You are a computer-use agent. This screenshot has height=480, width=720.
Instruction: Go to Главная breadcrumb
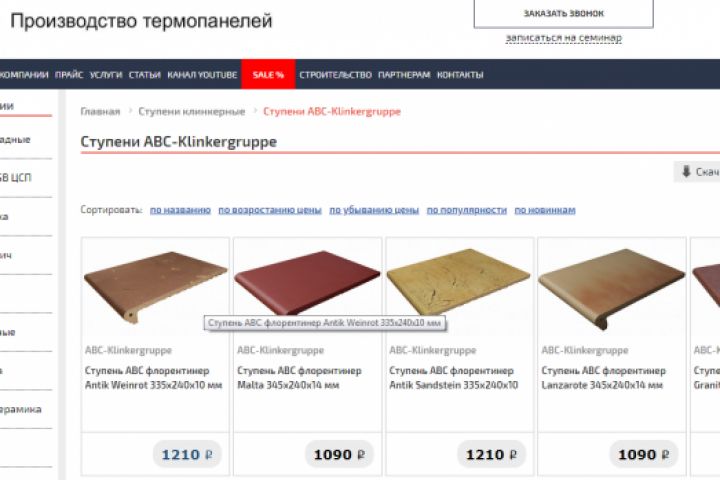coord(100,112)
